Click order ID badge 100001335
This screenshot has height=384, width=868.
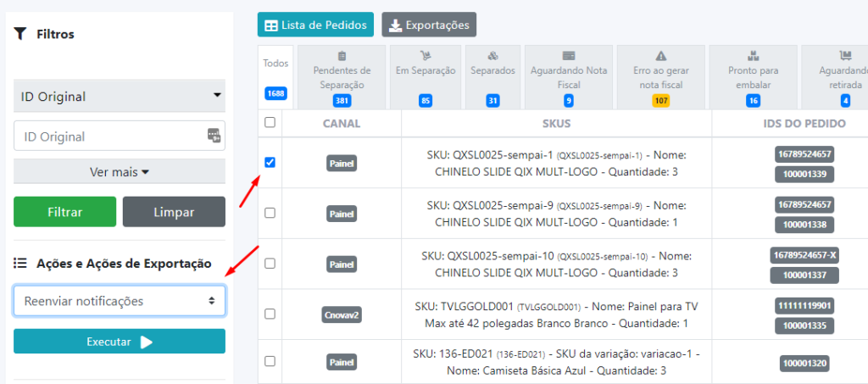804,326
